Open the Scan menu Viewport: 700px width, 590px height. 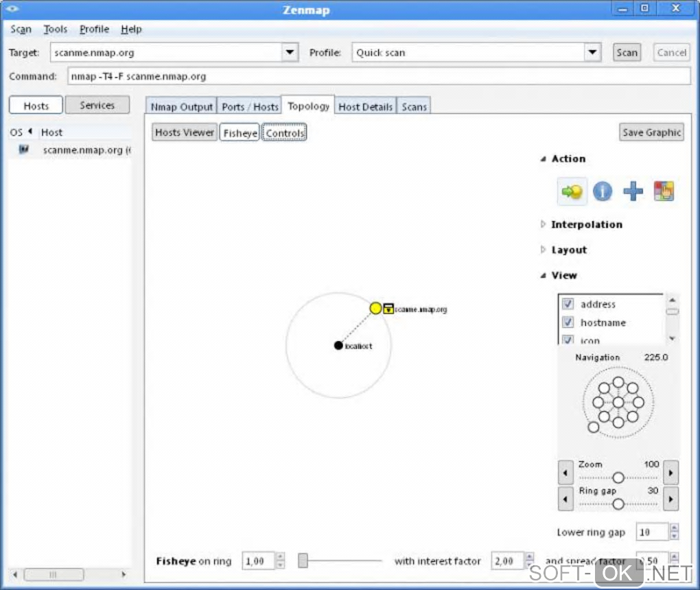pyautogui.click(x=21, y=29)
